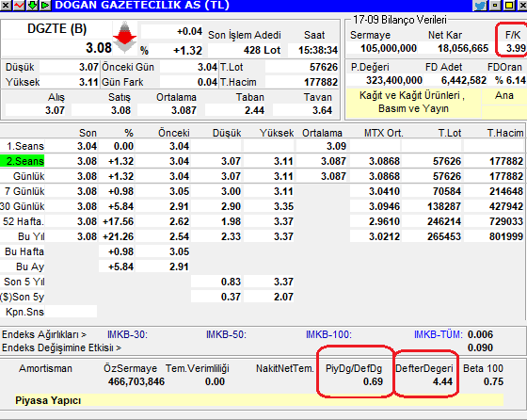Click the IMKB-TÜM: index link
This screenshot has height=420, width=527.
439,334
